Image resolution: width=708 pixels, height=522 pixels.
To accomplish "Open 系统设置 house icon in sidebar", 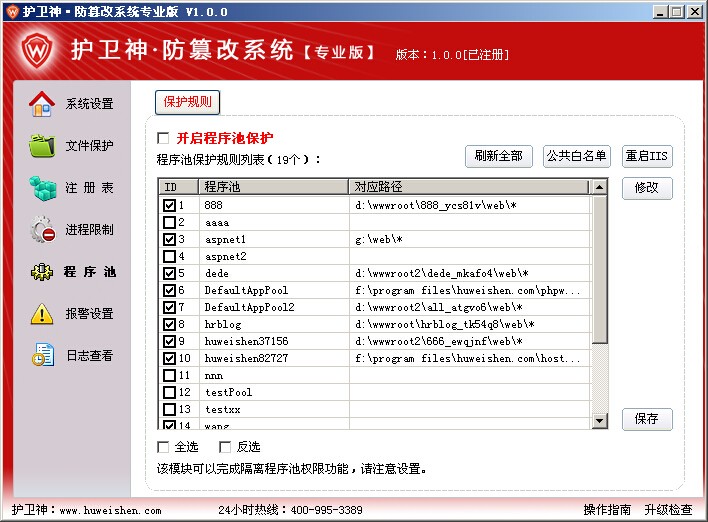I will tap(42, 104).
